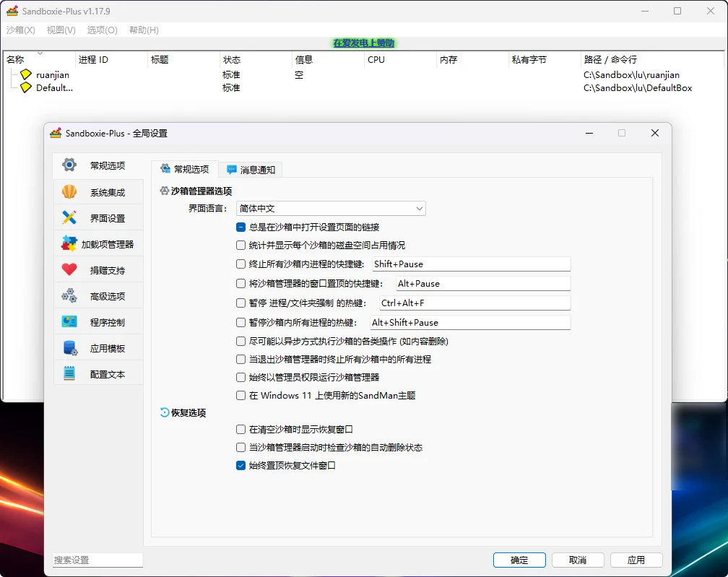Open the 视图(V) menu
Viewport: 728px width, 577px height.
coord(61,30)
